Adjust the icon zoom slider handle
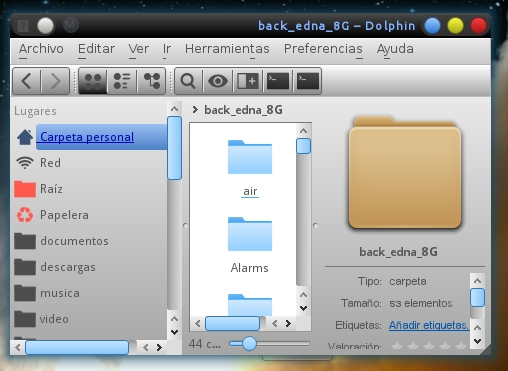The image size is (508, 371). click(x=249, y=344)
